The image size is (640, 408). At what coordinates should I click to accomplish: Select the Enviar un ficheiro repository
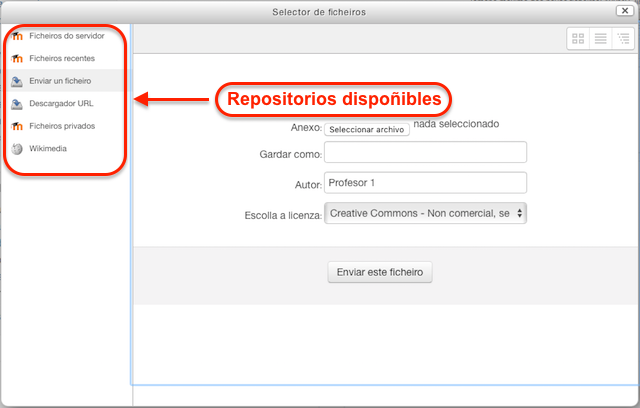pos(60,81)
